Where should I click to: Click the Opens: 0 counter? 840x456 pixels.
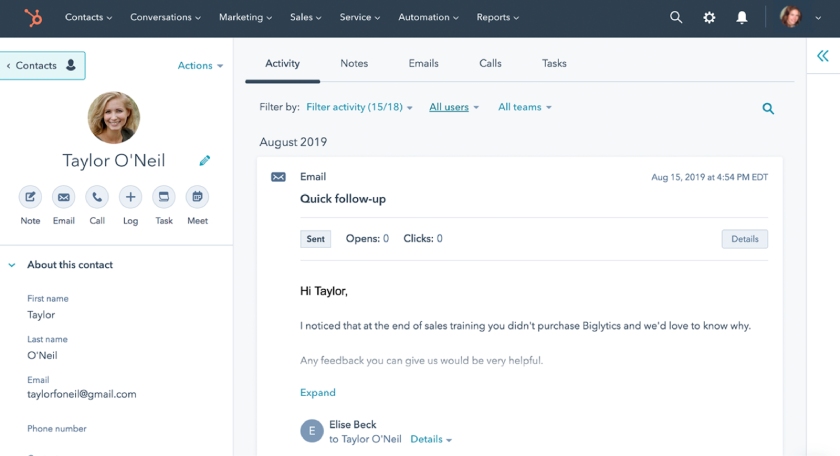(x=368, y=238)
